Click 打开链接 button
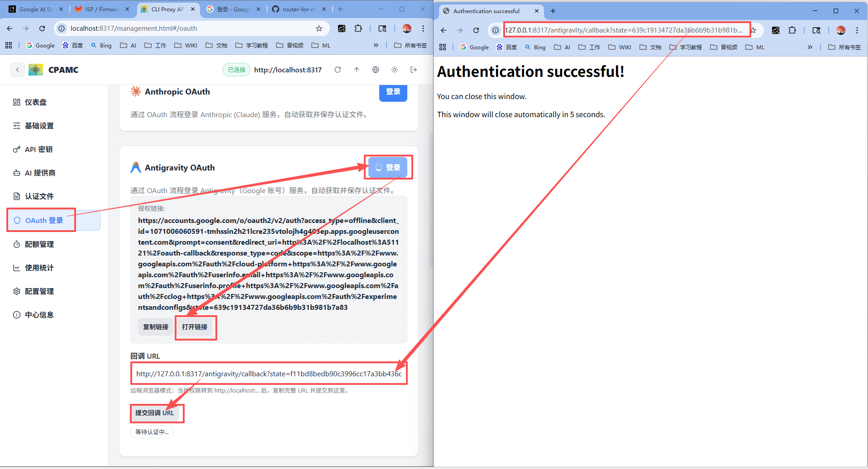The image size is (868, 469). pyautogui.click(x=195, y=327)
